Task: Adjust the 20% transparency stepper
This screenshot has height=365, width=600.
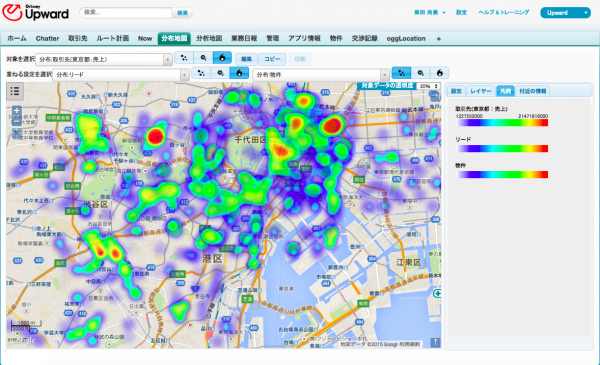Action: [x=428, y=86]
